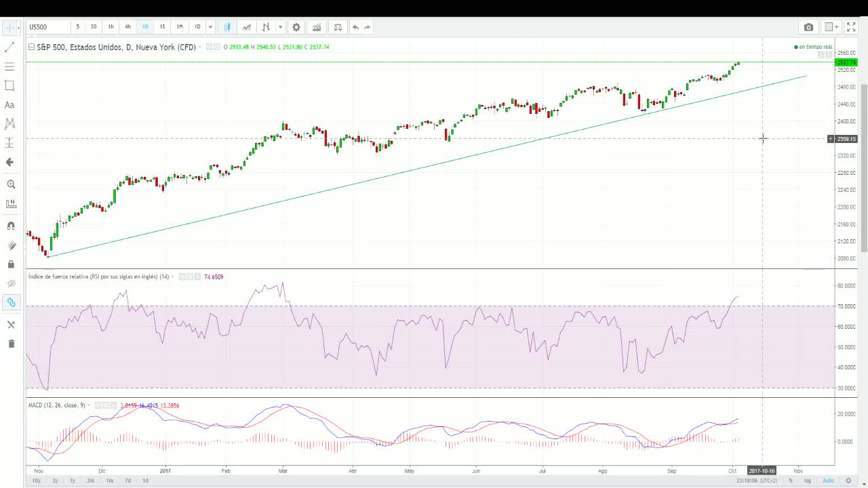Click the green 2537.74 price label
Image resolution: width=868 pixels, height=488 pixels.
[x=847, y=62]
